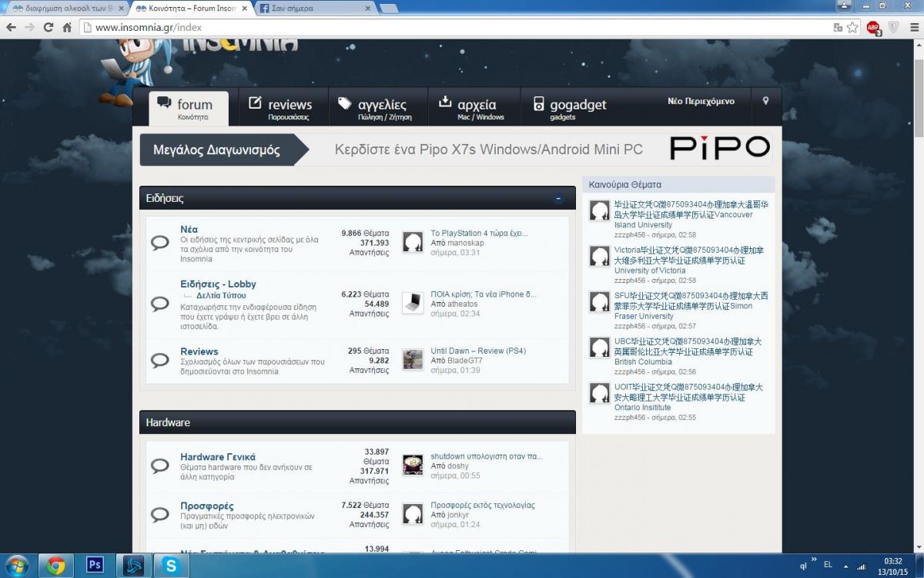Open manoskap avatar on PlayStation 4 post

click(x=413, y=242)
